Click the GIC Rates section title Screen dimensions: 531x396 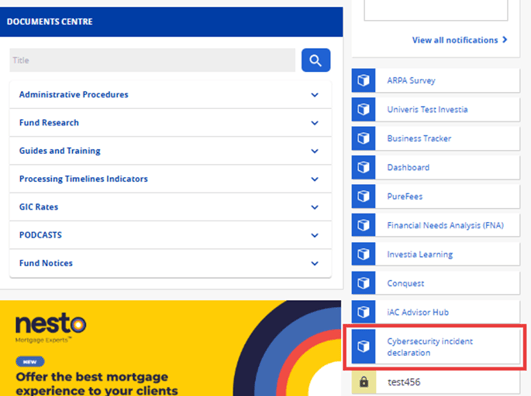(39, 207)
